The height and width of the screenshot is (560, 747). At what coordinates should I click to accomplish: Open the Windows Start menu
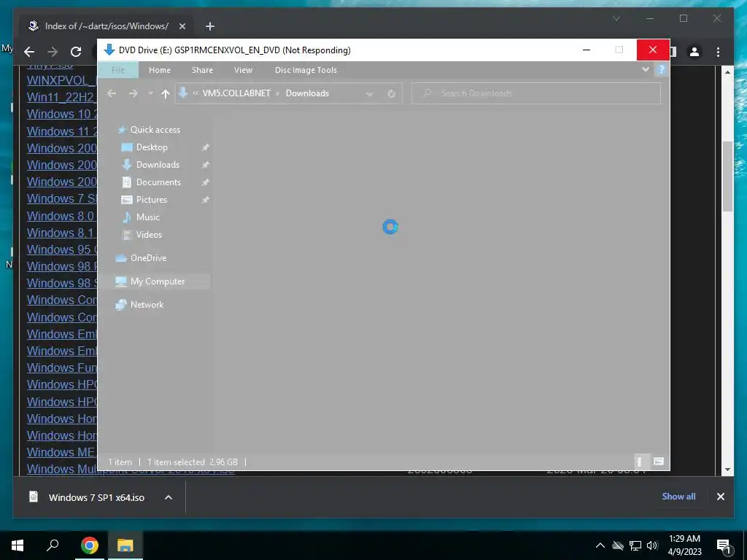pos(18,545)
